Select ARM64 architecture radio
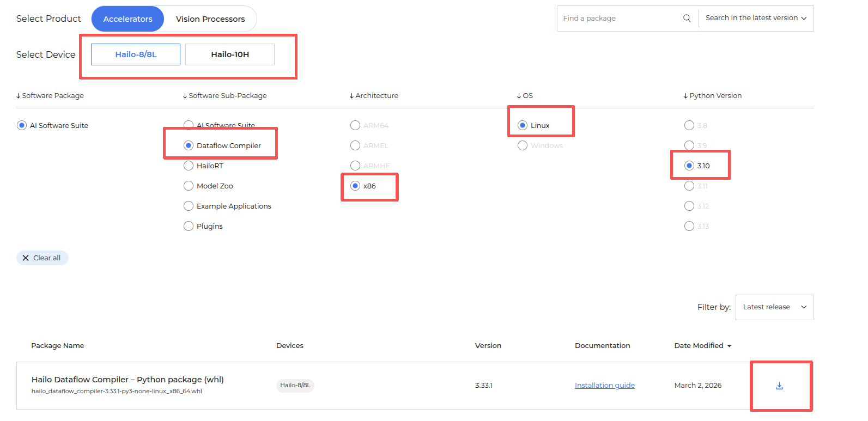Viewport: 868px width, 421px height. (x=355, y=125)
